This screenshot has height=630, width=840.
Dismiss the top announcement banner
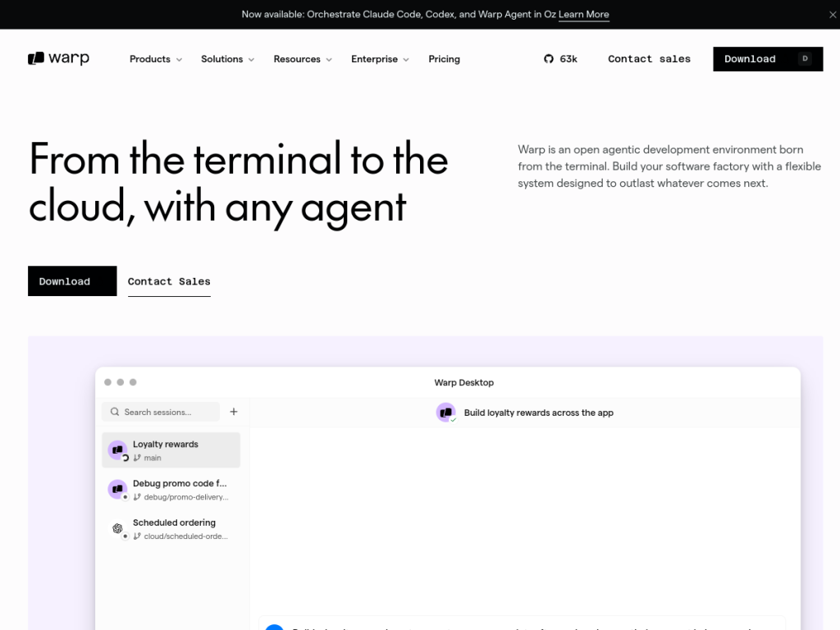[x=833, y=15]
